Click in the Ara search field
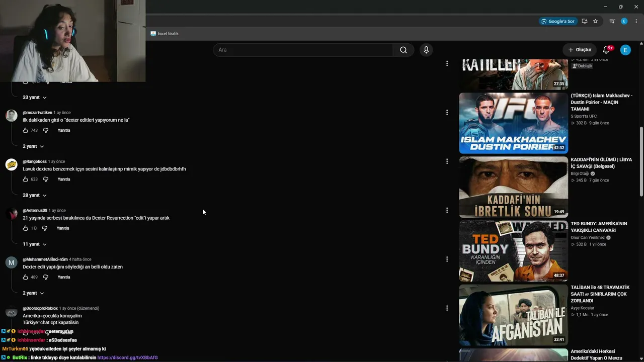644x362 pixels. pos(303,50)
